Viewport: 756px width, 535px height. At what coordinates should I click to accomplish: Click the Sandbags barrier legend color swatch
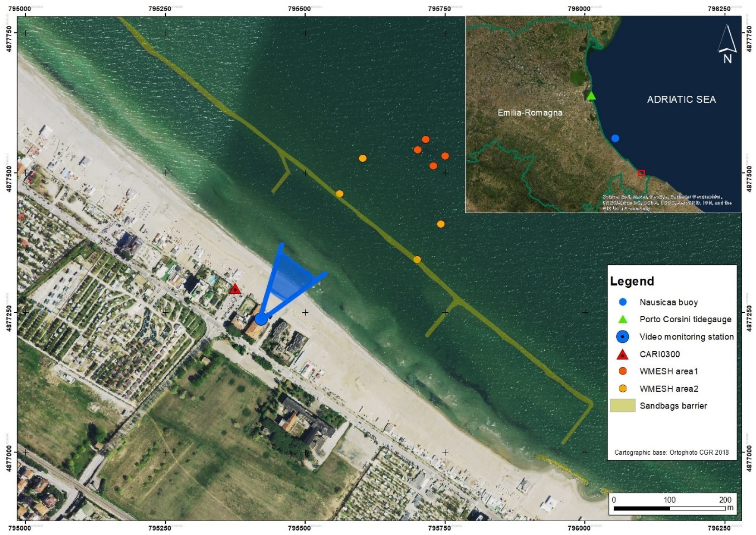tap(623, 405)
